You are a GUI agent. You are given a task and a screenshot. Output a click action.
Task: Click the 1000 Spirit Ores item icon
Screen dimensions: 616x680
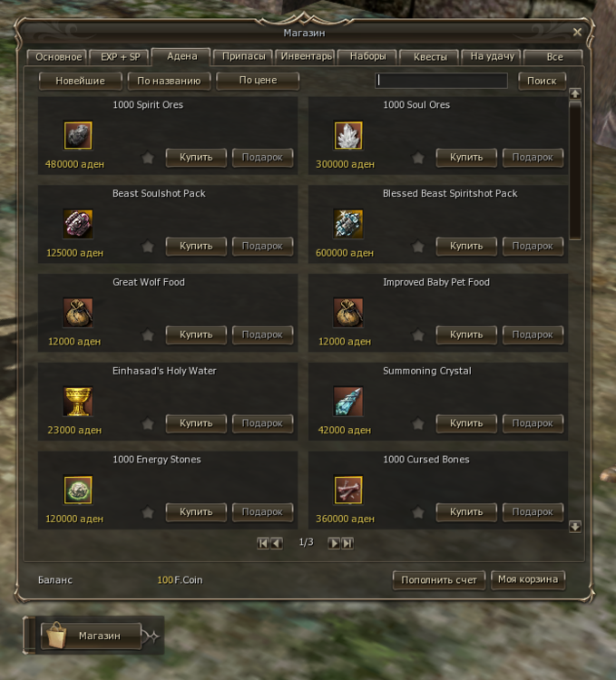point(78,135)
